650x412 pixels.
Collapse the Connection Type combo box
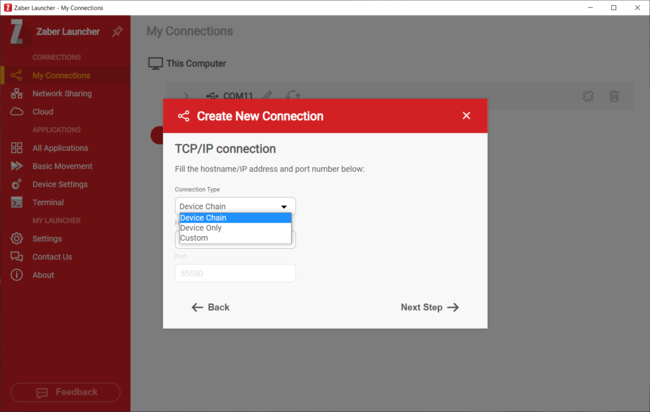pos(284,207)
